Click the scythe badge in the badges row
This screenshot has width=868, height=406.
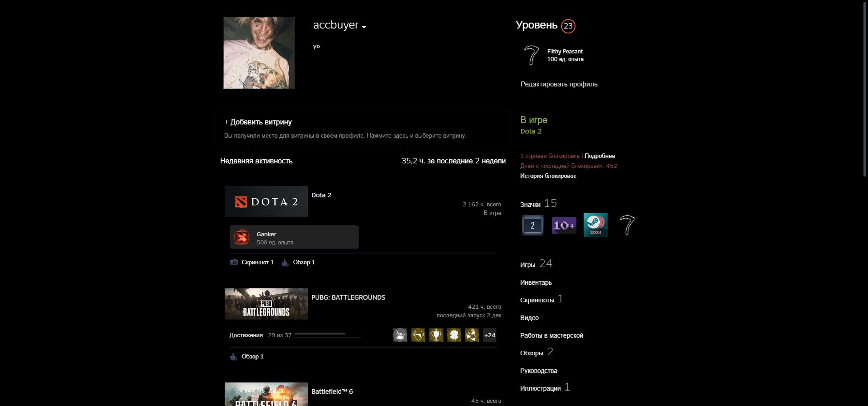point(627,225)
